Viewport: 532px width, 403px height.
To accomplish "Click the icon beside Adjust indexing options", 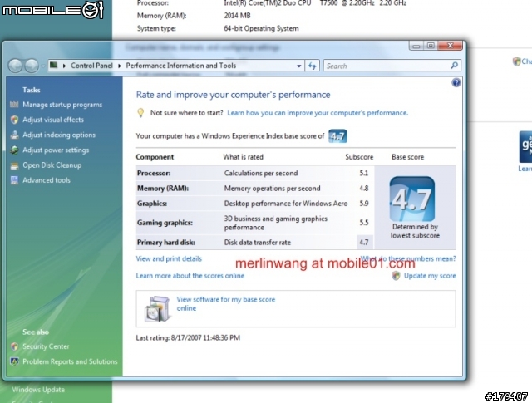I will click(14, 135).
